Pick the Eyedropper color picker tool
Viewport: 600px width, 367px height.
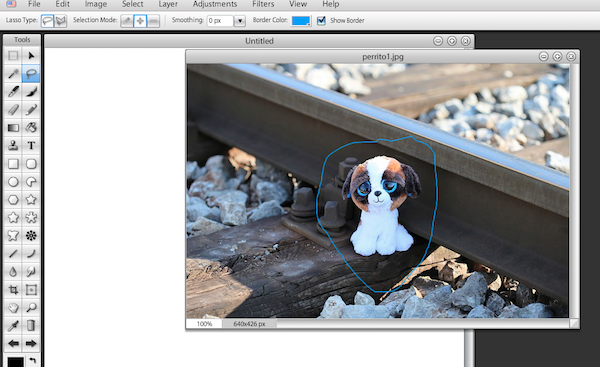coord(13,326)
